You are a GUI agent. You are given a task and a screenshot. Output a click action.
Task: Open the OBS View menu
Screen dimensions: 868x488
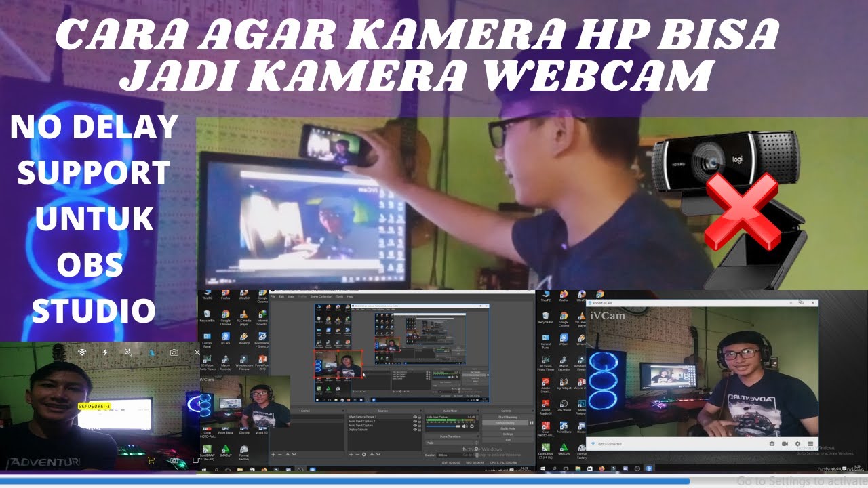(x=291, y=296)
